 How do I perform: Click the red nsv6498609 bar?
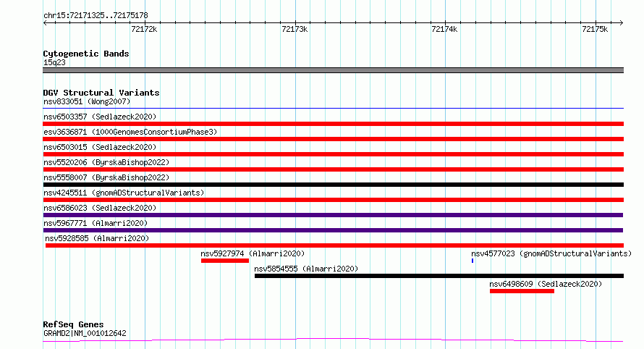pos(522,291)
